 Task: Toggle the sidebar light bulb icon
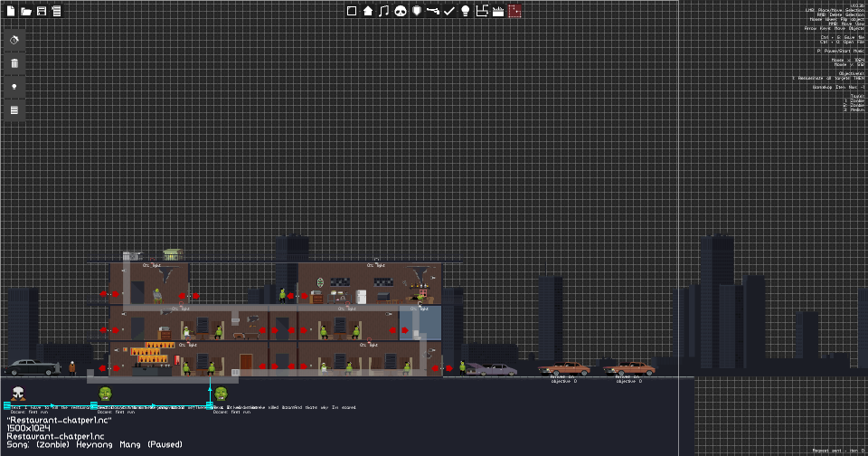pyautogui.click(x=14, y=87)
